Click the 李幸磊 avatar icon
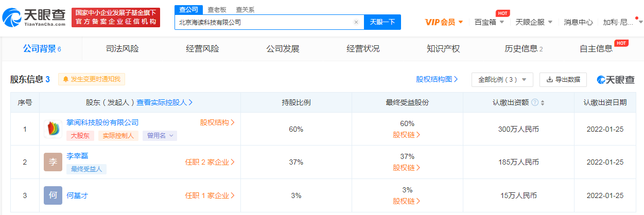This screenshot has height=215, width=644. (53, 162)
